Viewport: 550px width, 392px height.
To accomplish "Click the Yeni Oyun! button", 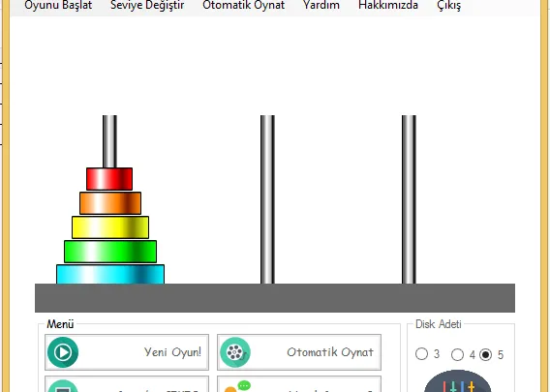I will [x=127, y=352].
